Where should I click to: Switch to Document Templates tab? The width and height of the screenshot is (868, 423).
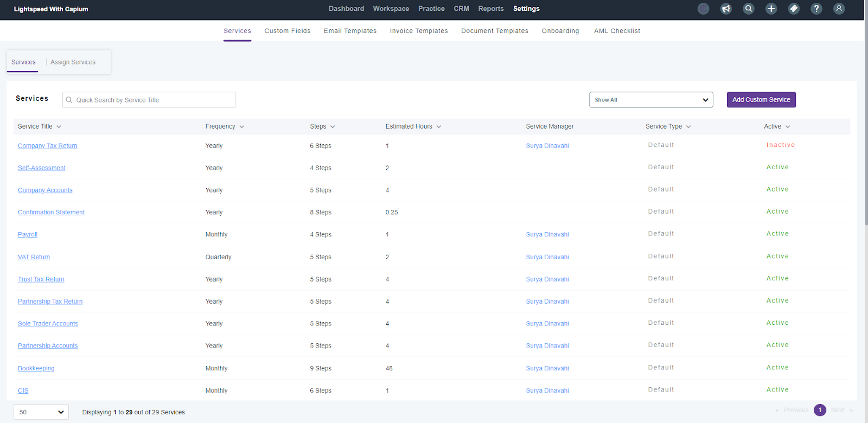pos(495,31)
